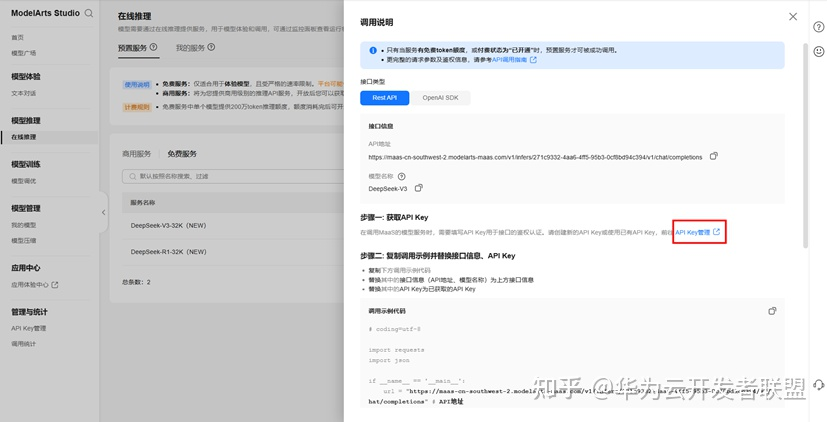The height and width of the screenshot is (422, 827).
Task: Open the API调用指南 link
Action: [514, 60]
